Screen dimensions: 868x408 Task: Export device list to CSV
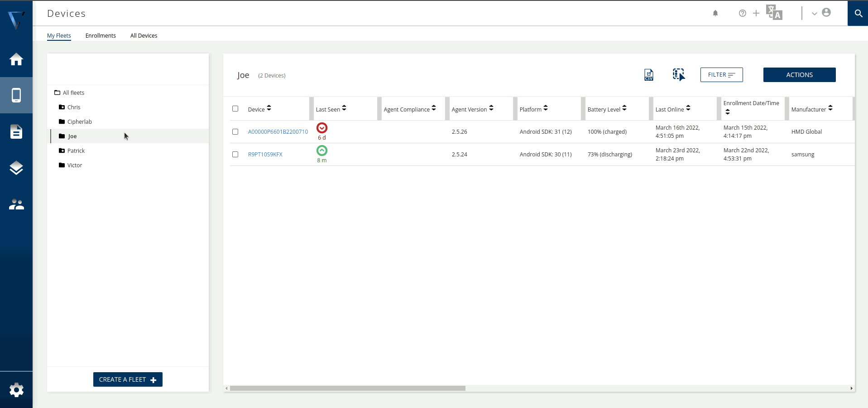pyautogui.click(x=649, y=75)
